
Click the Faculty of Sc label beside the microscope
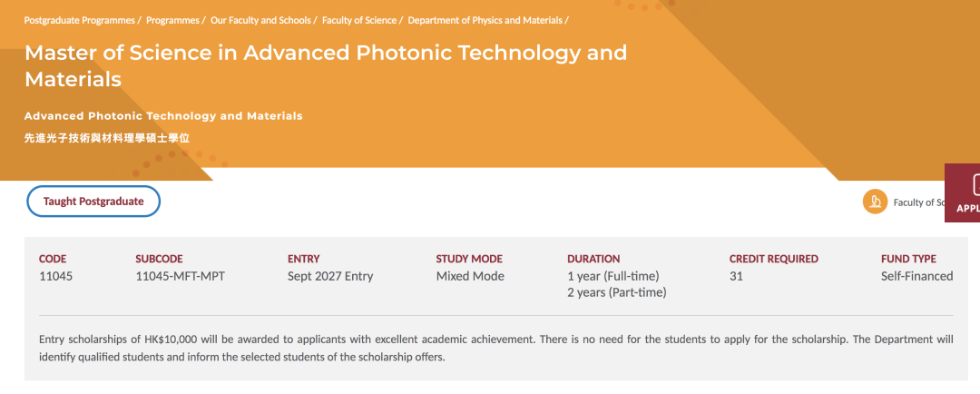(x=918, y=202)
